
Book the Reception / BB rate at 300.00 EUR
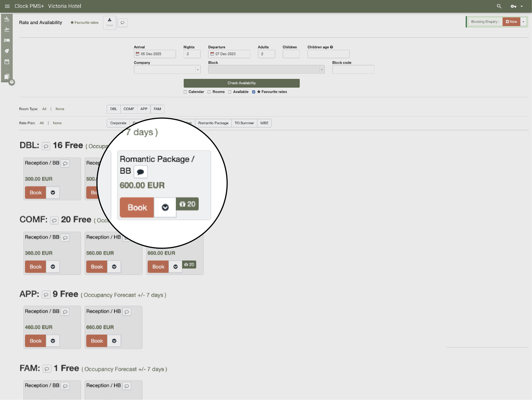point(35,192)
